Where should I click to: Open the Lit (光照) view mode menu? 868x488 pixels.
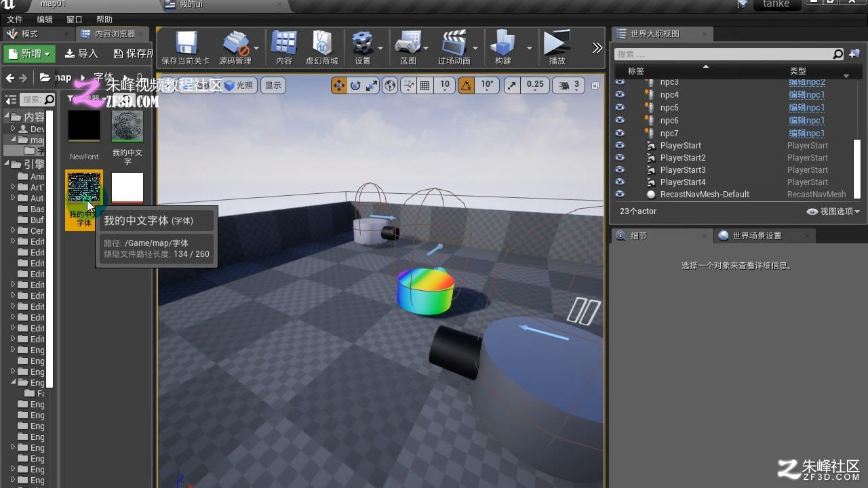(x=238, y=85)
